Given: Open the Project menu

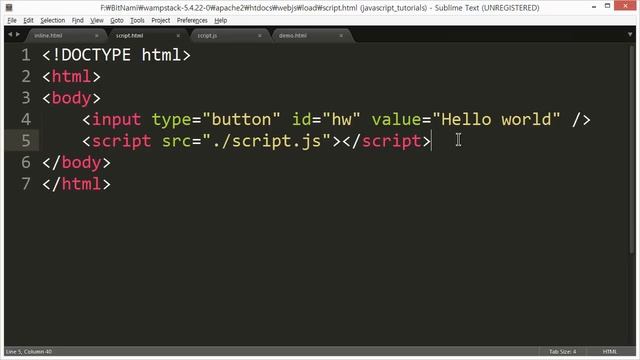Looking at the screenshot, I should [160, 20].
